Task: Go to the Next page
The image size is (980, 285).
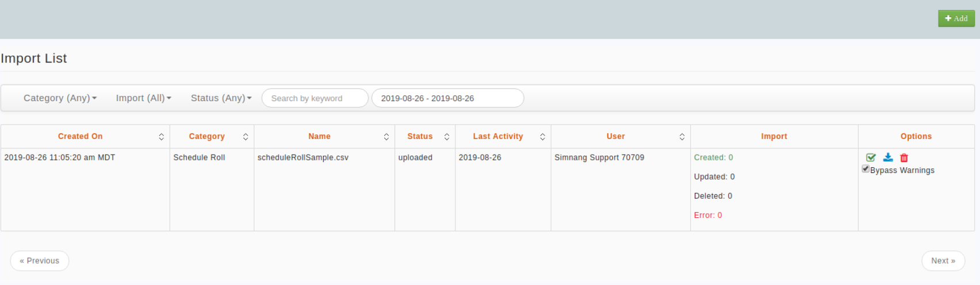Action: point(943,261)
